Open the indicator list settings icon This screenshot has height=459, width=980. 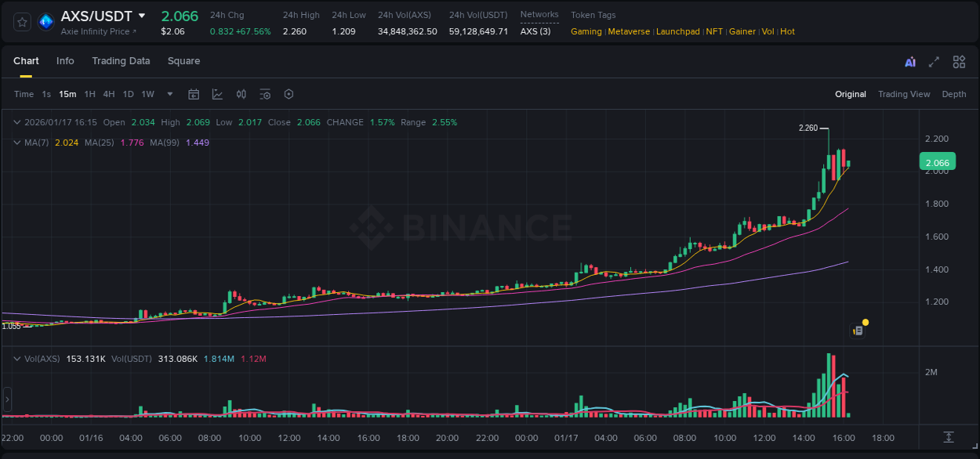coord(264,94)
